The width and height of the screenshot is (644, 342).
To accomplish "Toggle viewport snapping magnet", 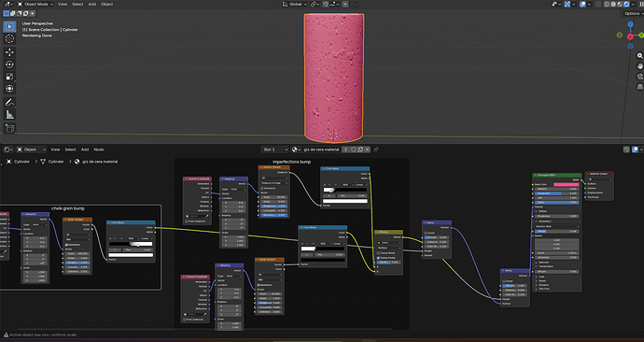I will click(326, 4).
